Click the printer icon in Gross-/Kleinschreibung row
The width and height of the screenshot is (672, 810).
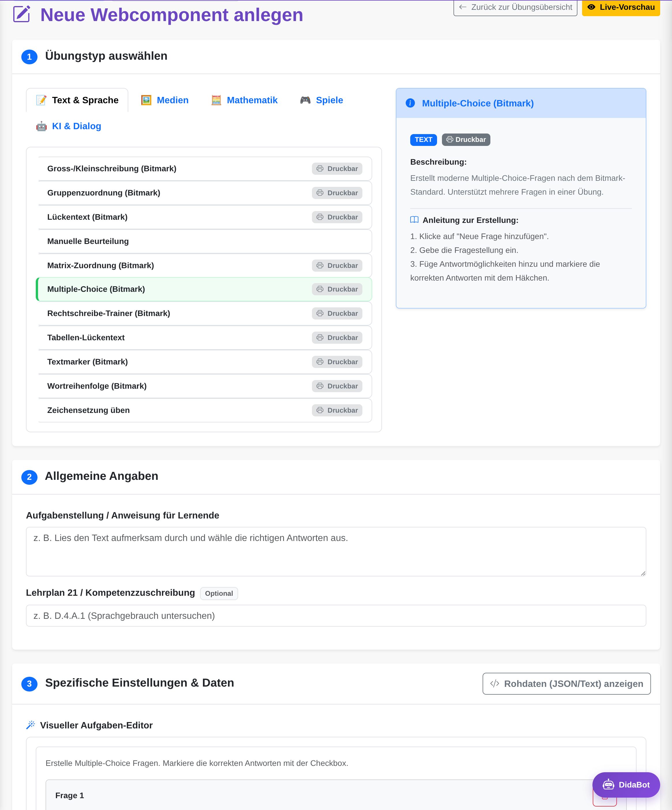(320, 169)
